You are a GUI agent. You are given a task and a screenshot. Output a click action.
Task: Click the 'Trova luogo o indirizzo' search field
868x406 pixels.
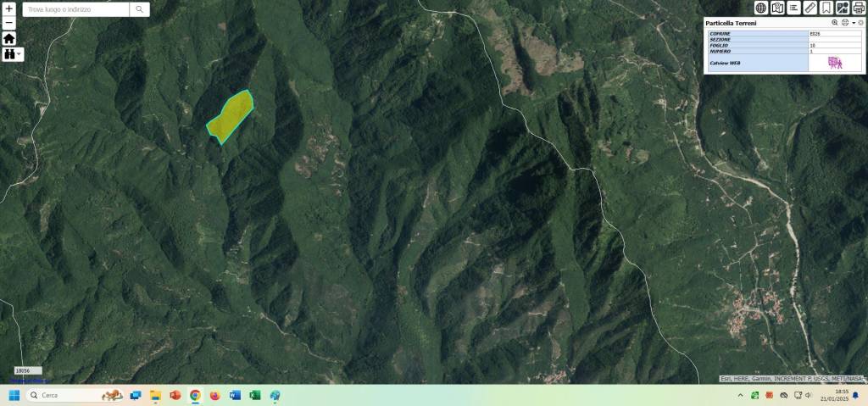coord(76,9)
